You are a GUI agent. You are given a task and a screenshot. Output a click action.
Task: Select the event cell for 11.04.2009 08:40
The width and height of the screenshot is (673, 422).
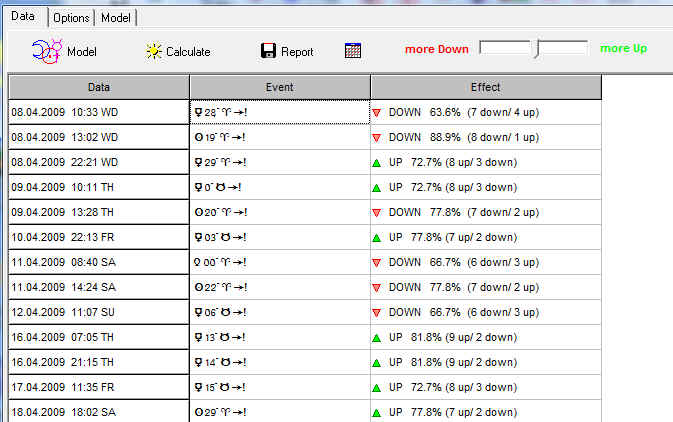pos(279,262)
